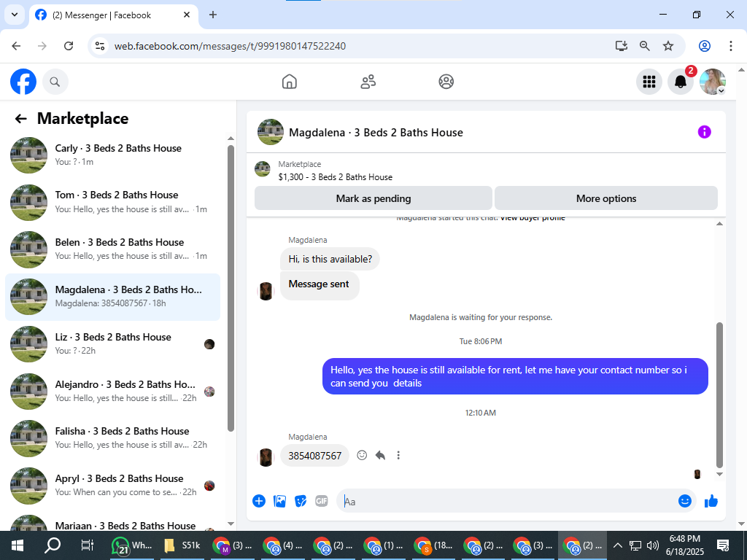
Task: Reply to the 3854087567 message
Action: [380, 455]
